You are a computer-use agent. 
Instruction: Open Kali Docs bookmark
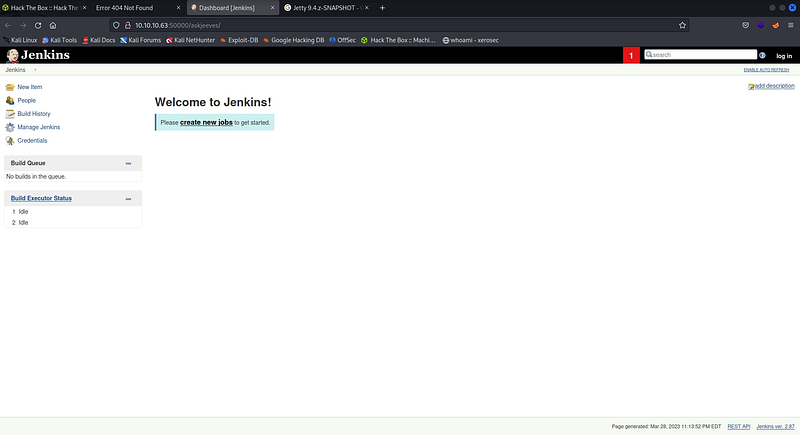click(x=99, y=40)
